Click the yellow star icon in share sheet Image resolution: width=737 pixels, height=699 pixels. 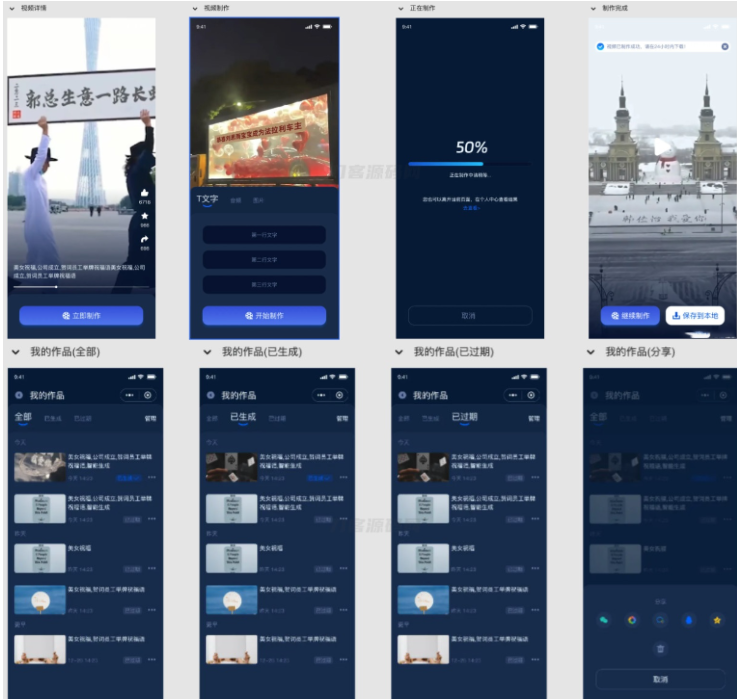[x=716, y=619]
